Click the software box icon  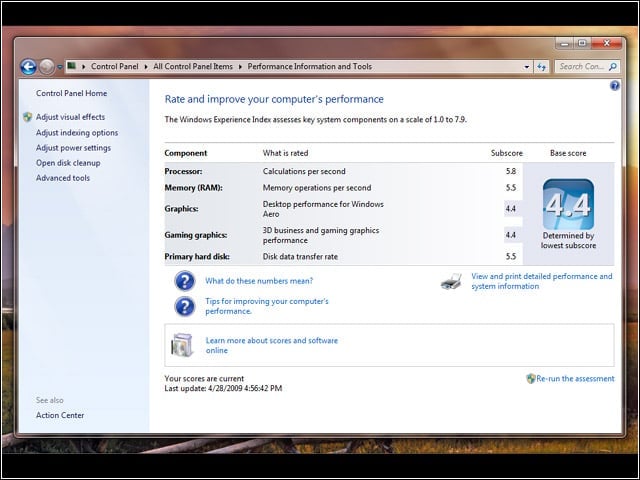click(x=182, y=345)
